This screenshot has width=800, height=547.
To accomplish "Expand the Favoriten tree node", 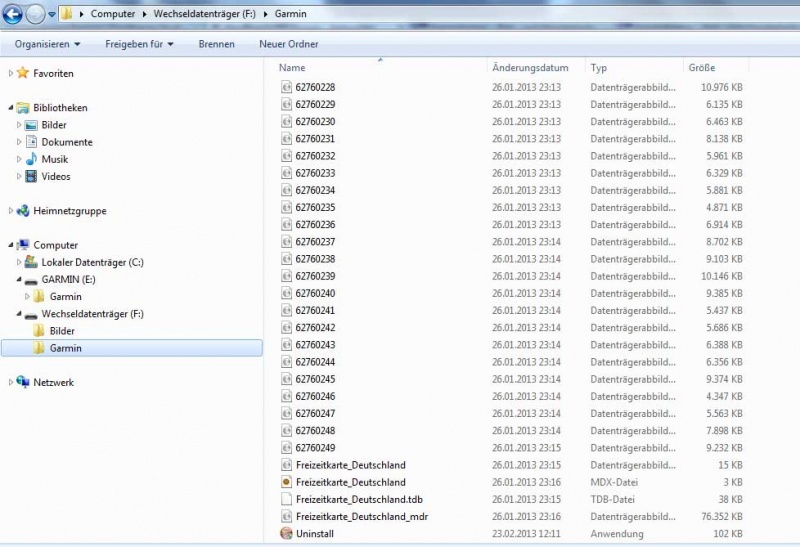I will pyautogui.click(x=10, y=73).
